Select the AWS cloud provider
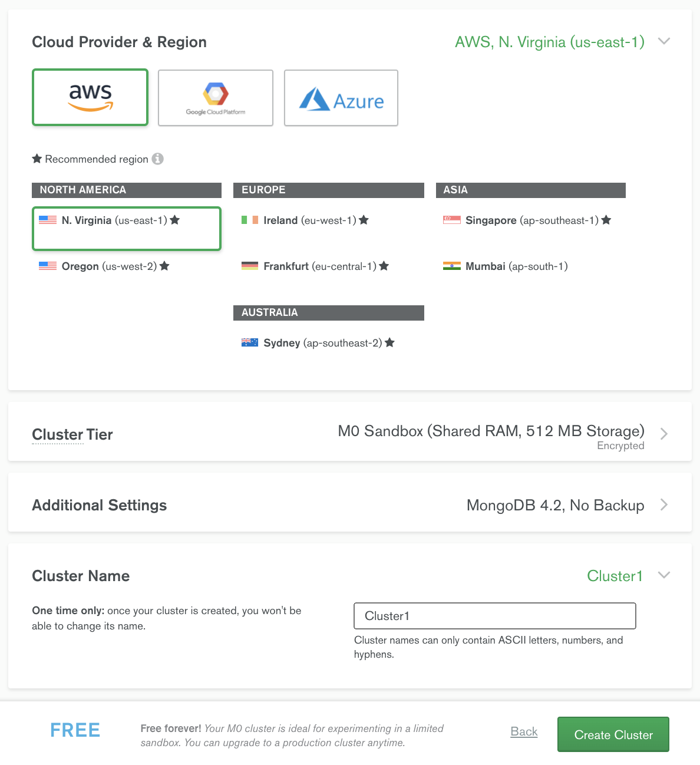Viewport: 700px width, 765px height. click(x=90, y=97)
